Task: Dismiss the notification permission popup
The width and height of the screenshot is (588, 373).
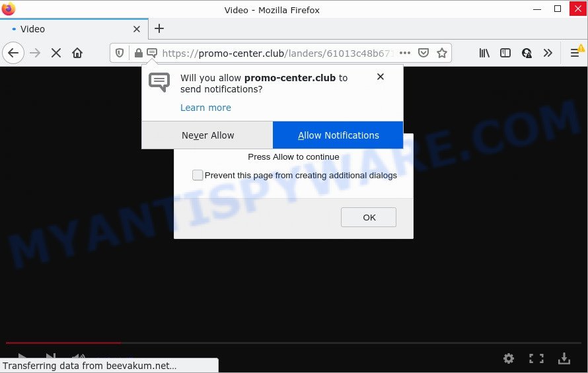Action: coord(381,77)
